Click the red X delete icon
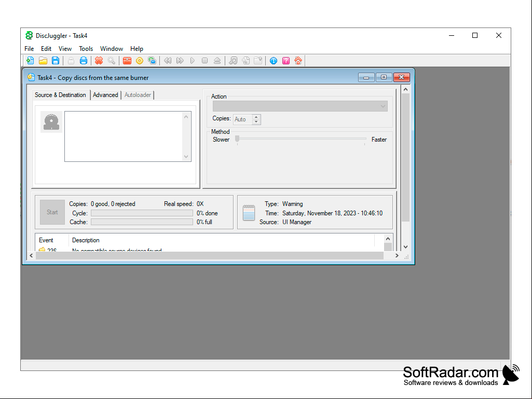 (x=99, y=61)
